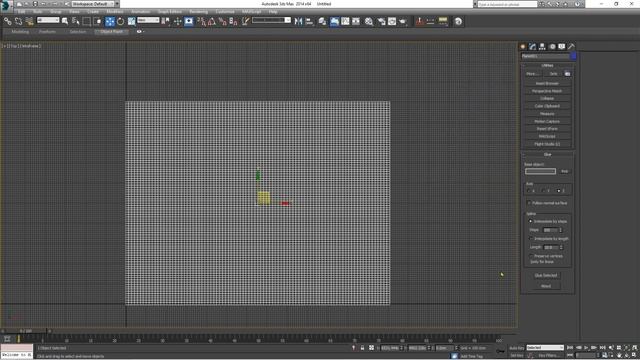This screenshot has width=640, height=360.
Task: Toggle the Snaps Toggle icon
Action: (201, 21)
